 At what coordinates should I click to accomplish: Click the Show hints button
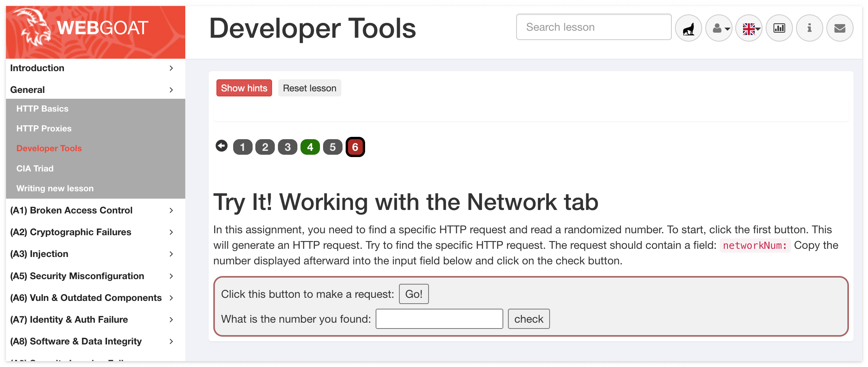coord(244,88)
